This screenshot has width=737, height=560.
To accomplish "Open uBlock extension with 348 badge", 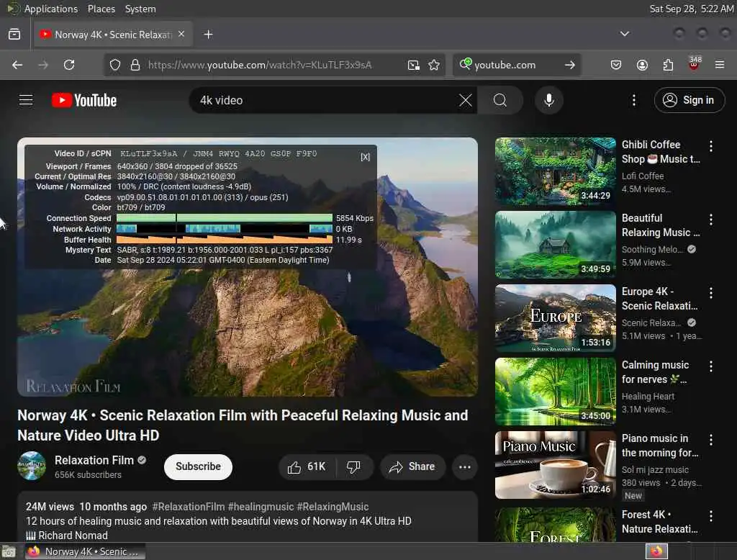I will [x=695, y=63].
